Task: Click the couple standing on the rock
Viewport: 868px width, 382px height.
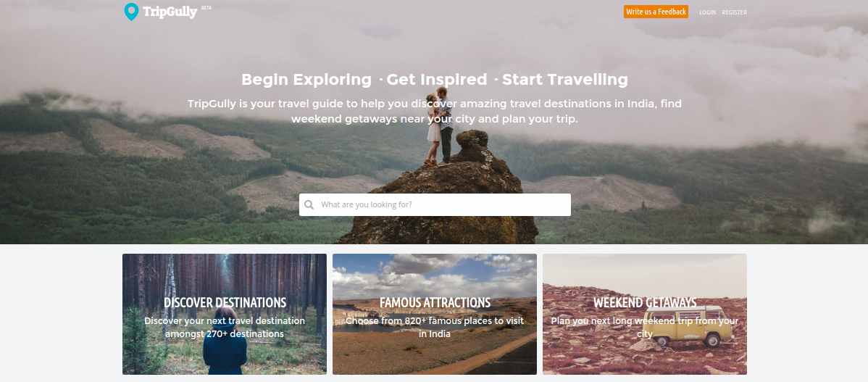Action: pyautogui.click(x=440, y=127)
